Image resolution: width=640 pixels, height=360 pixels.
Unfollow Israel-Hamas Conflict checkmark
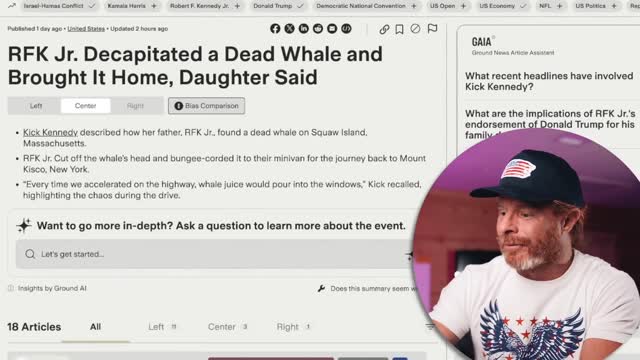(x=92, y=6)
